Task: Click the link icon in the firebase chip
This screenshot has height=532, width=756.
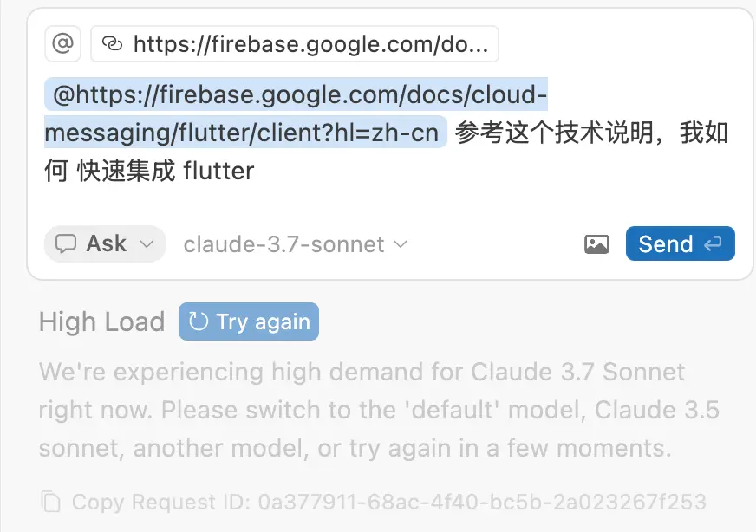Action: [113, 44]
